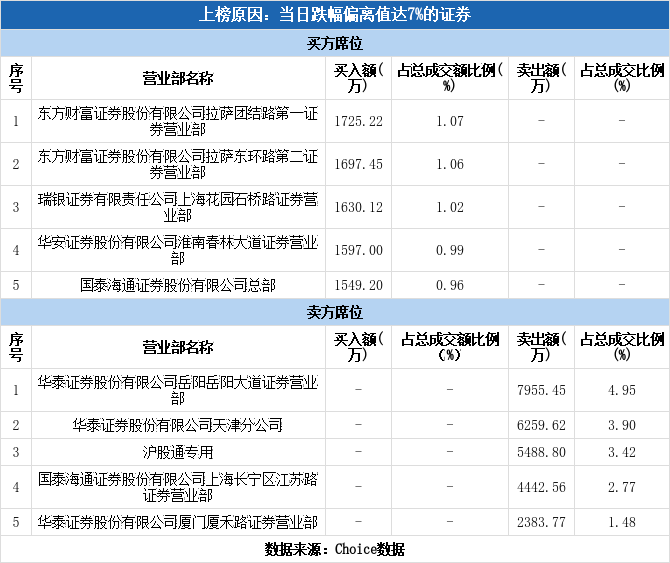
Task: Click the buy amount value 1597.00
Action: (359, 250)
